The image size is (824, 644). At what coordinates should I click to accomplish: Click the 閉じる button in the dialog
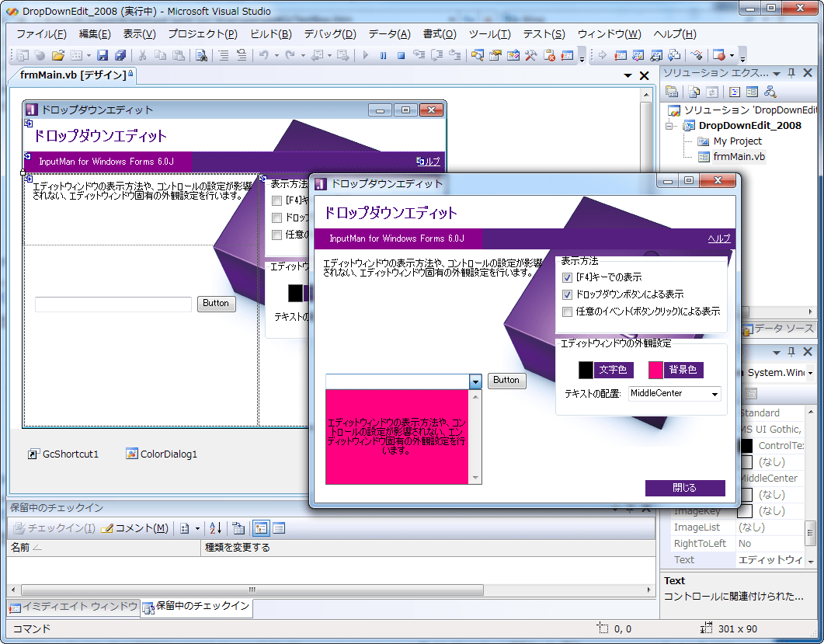pyautogui.click(x=685, y=488)
